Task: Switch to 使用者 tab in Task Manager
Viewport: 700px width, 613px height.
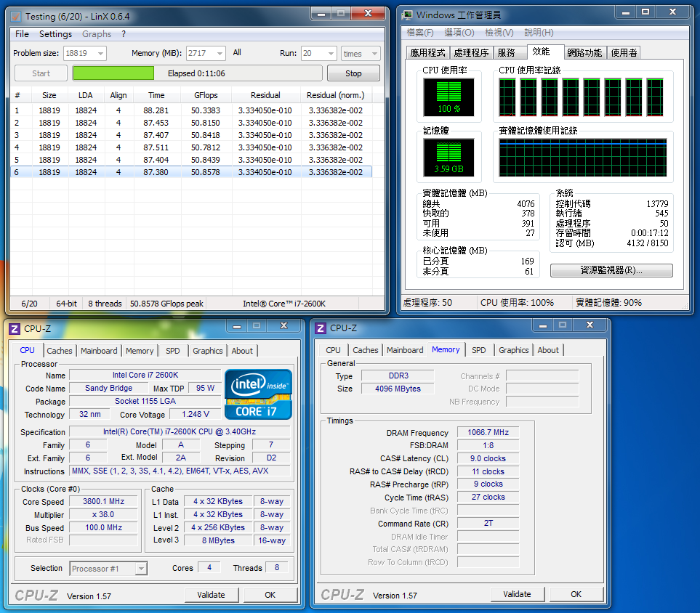Action: (x=624, y=52)
